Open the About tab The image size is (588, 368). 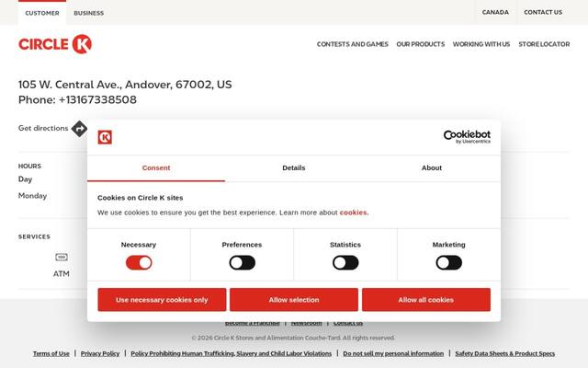pyautogui.click(x=432, y=167)
